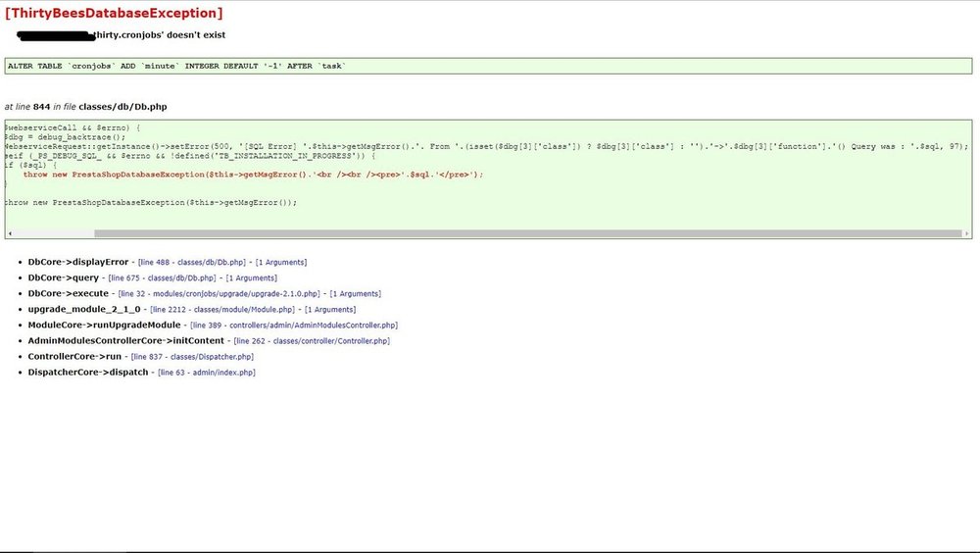Click the red throw new PrestaShopDatabaseException line
980x553 pixels.
pyautogui.click(x=253, y=175)
